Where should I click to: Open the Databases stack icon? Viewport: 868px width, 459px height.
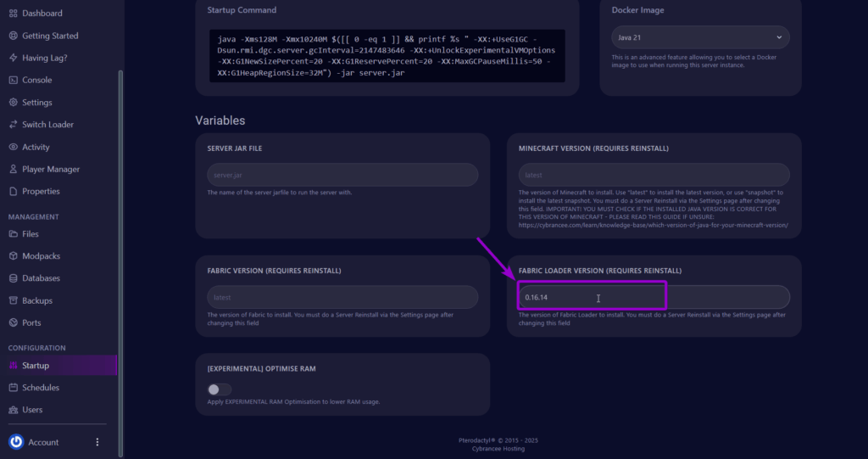click(14, 278)
